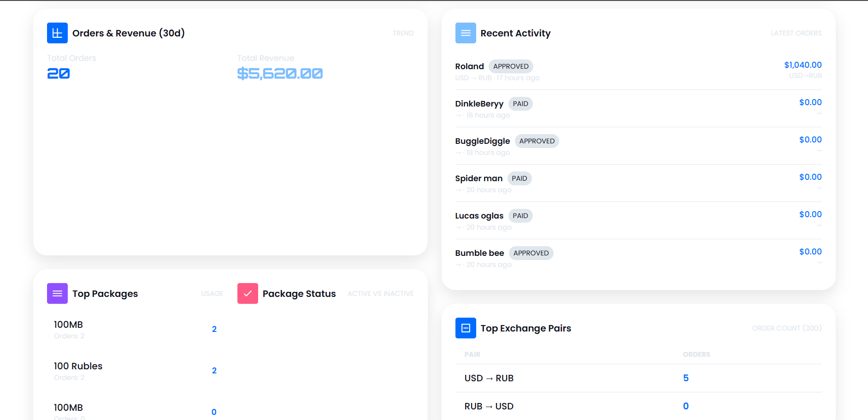The image size is (868, 420).
Task: Toggle the PAID badge on Spider man's order
Action: click(x=520, y=178)
